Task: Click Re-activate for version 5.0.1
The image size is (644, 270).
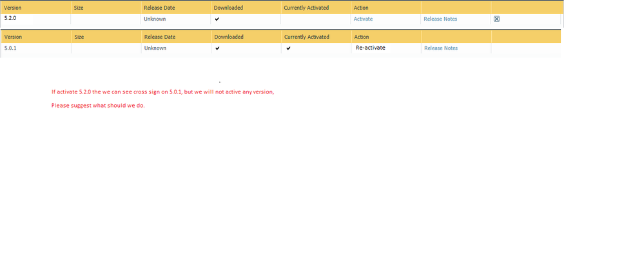Action: tap(371, 48)
